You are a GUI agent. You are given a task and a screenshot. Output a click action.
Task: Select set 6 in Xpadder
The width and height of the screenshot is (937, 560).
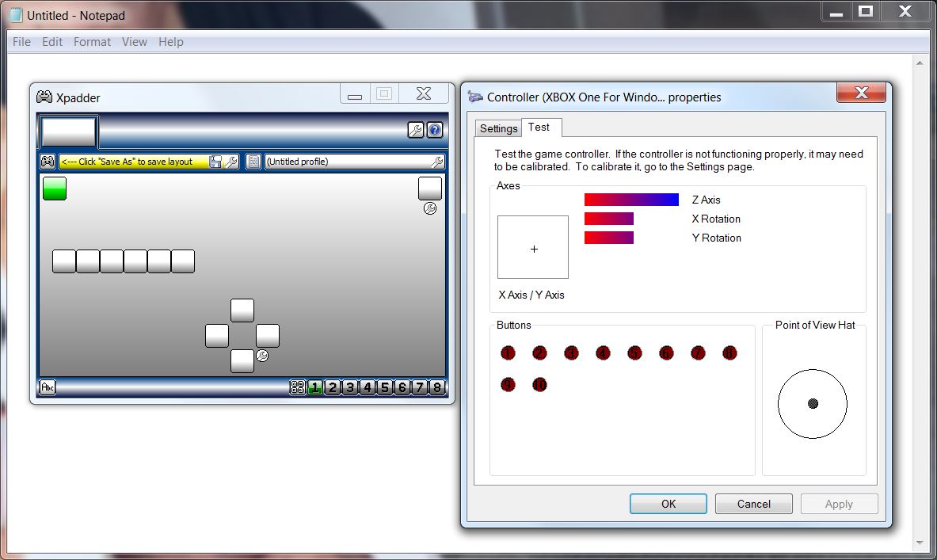402,387
